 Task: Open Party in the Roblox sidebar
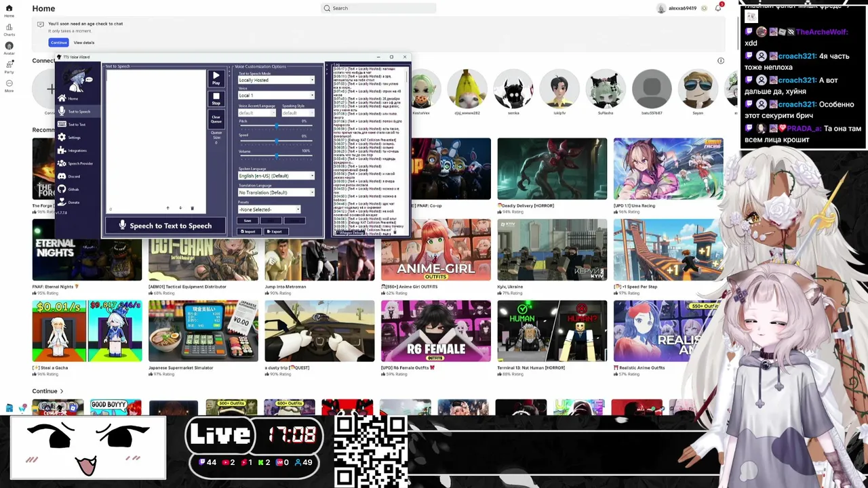[x=9, y=67]
